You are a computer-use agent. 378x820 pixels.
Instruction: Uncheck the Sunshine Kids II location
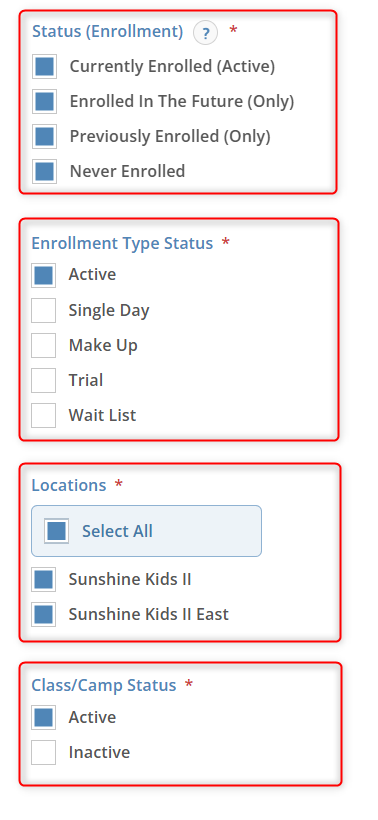(x=43, y=579)
